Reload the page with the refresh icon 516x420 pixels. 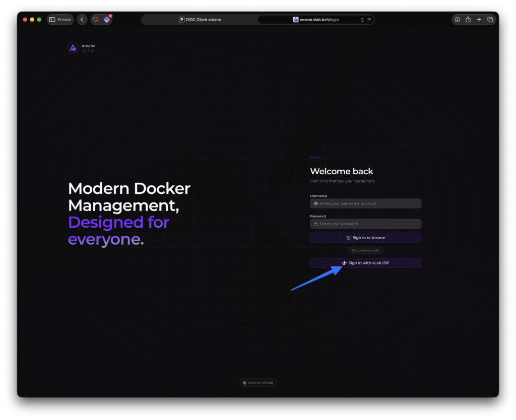pos(362,20)
